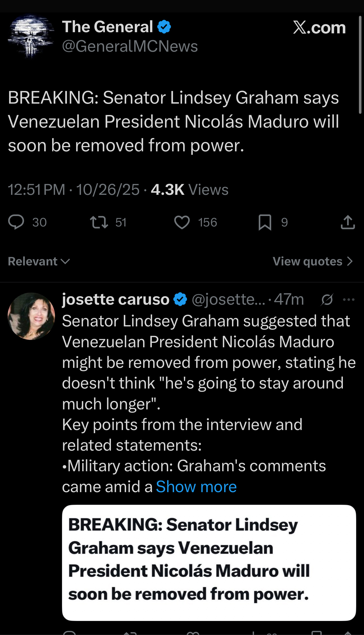364x635 pixels.
Task: Open more options on josette caruso's reply
Action: click(x=348, y=300)
